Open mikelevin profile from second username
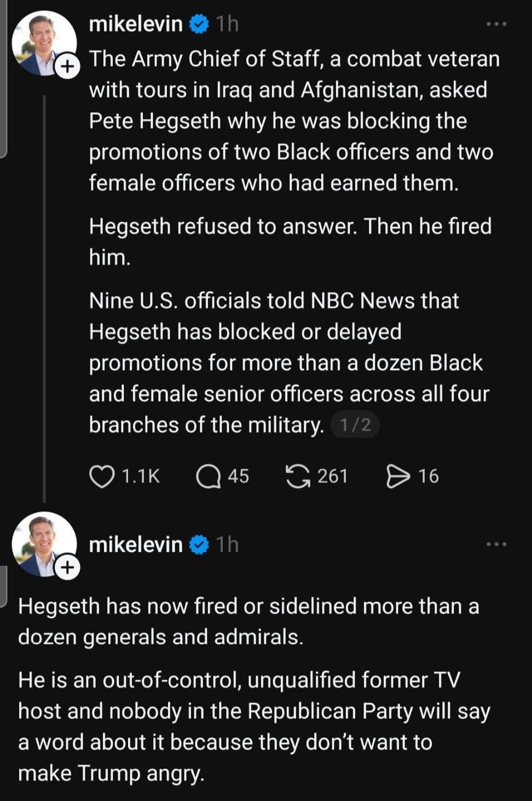This screenshot has height=801, width=532. click(x=136, y=545)
